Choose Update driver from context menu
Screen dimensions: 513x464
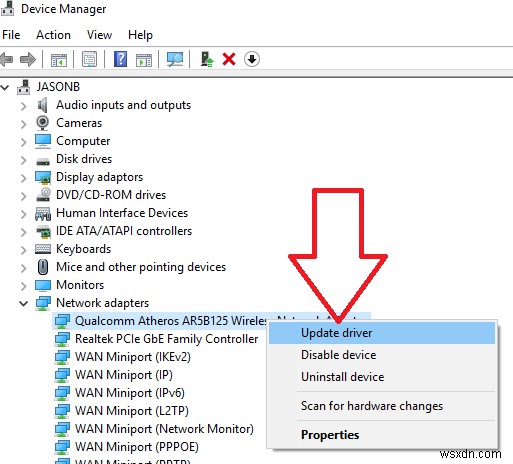[382, 333]
